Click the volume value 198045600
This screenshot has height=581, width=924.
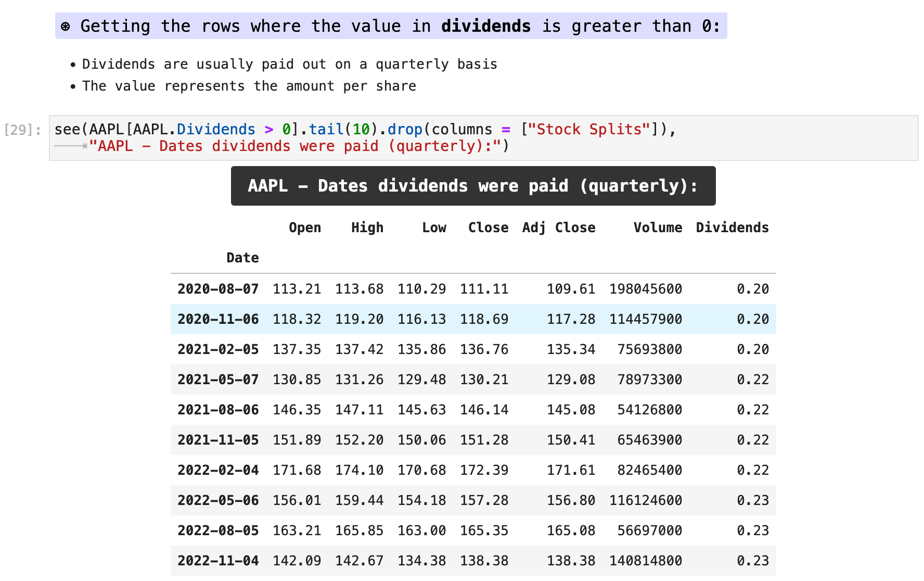646,289
